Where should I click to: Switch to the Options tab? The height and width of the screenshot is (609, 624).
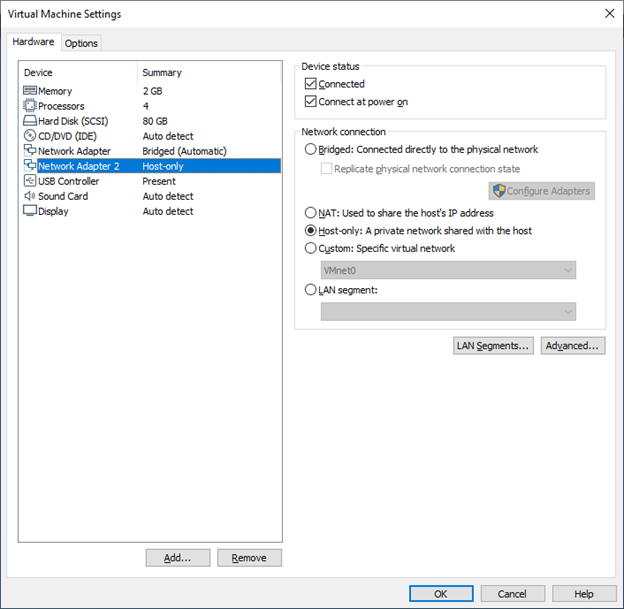[x=81, y=43]
